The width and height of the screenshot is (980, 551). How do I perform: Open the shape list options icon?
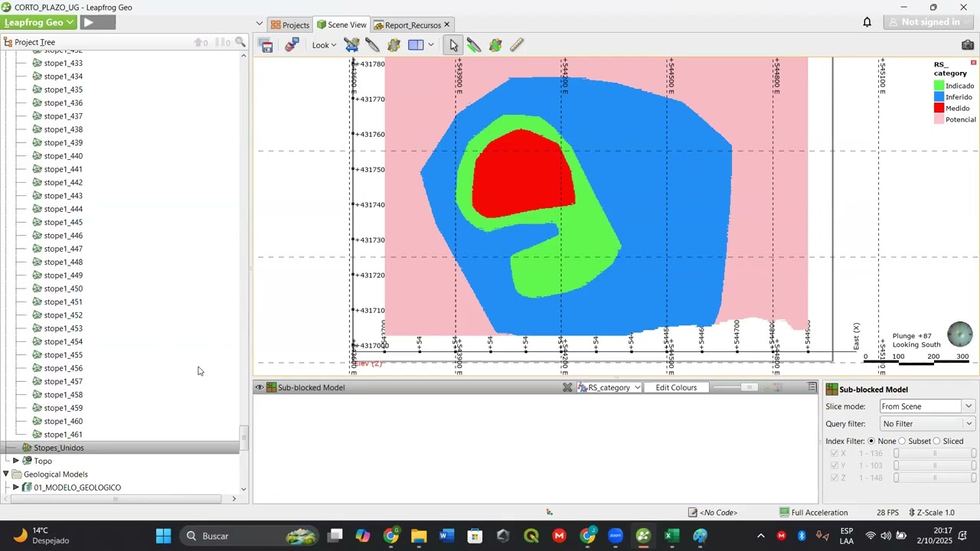tap(812, 387)
